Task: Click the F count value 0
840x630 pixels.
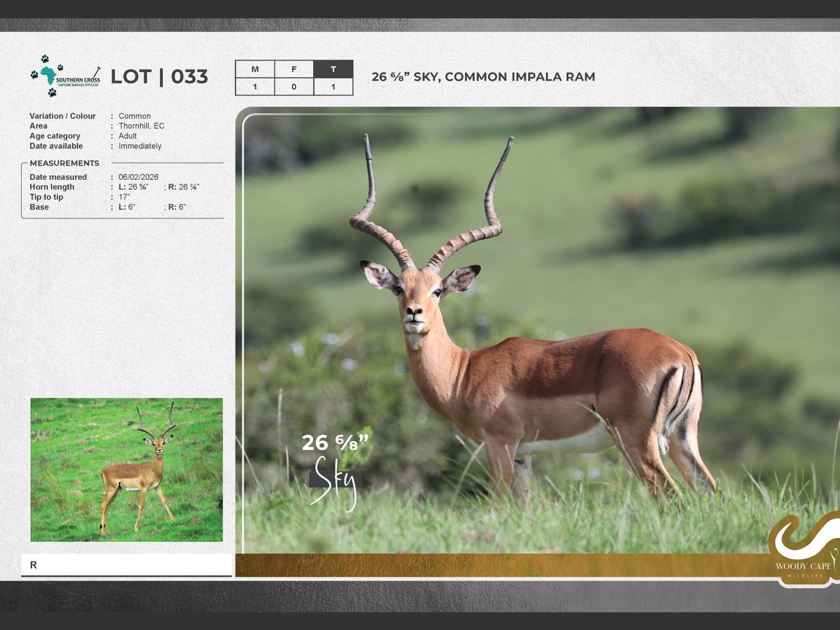Action: point(294,87)
